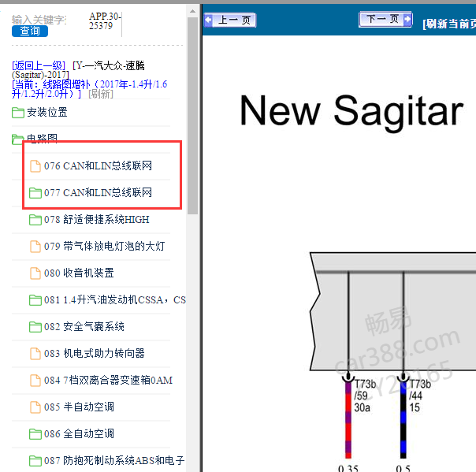
Task: Click the keyword input field containing APP.30-25379
Action: pyautogui.click(x=105, y=21)
